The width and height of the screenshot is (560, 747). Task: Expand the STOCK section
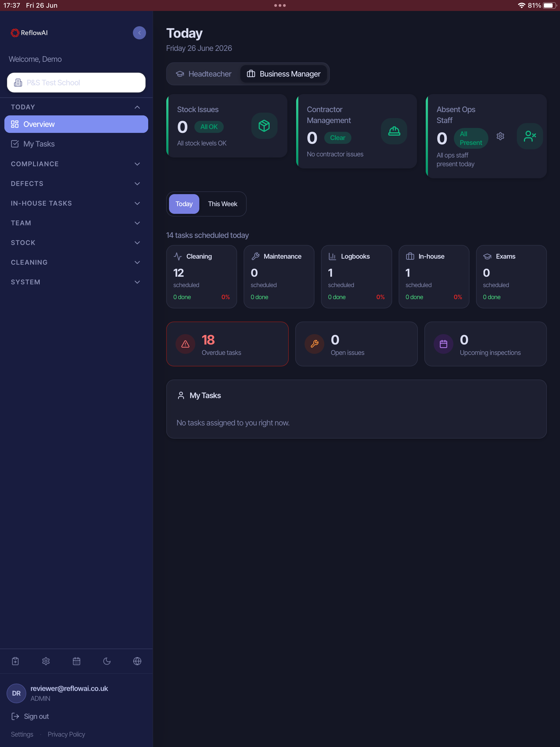click(x=76, y=243)
